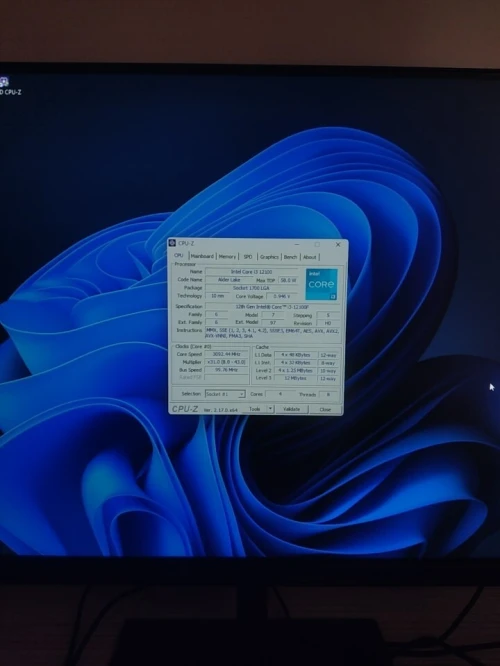
Task: Click the Revision value H0
Action: coord(328,323)
